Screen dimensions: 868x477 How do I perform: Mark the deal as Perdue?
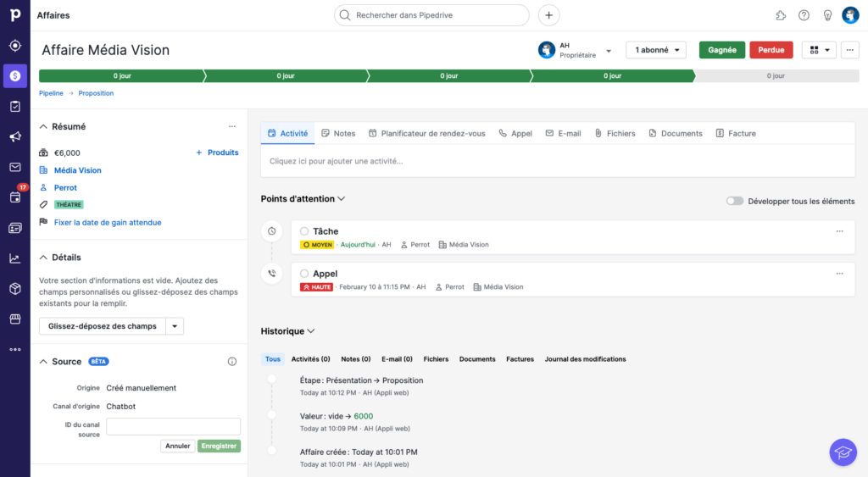[x=771, y=50]
